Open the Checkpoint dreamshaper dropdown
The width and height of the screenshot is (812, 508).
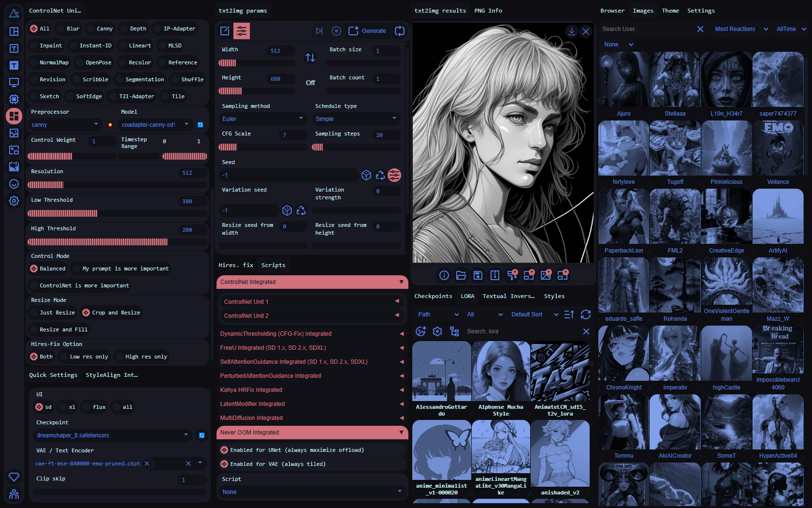tap(113, 435)
